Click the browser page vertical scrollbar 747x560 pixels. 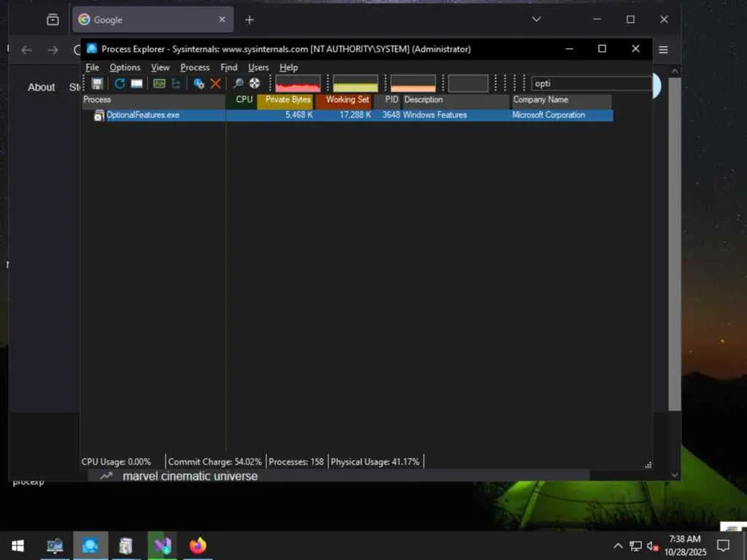pyautogui.click(x=675, y=243)
